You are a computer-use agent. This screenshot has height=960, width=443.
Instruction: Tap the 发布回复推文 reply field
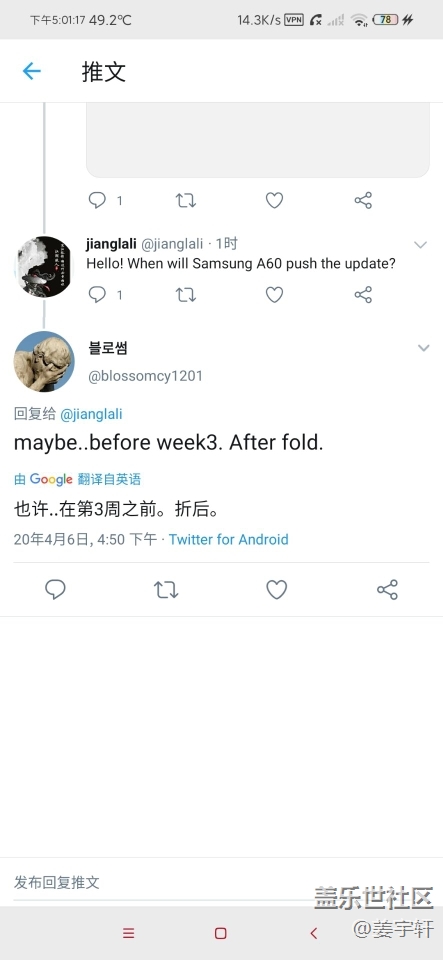[x=222, y=882]
